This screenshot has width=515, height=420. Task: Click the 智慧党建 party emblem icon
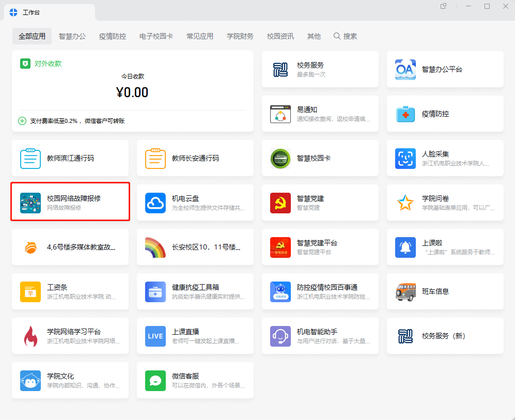280,203
